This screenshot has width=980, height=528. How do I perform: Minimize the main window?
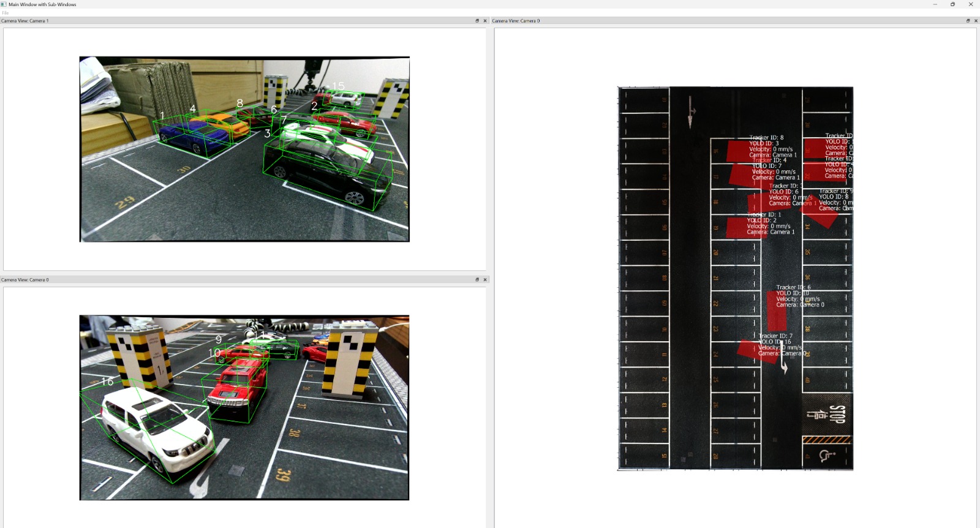click(935, 4)
